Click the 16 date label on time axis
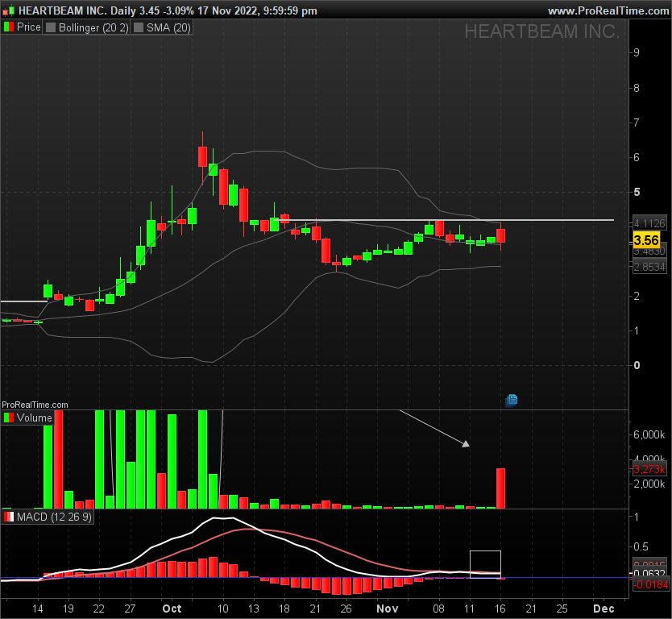 point(500,609)
